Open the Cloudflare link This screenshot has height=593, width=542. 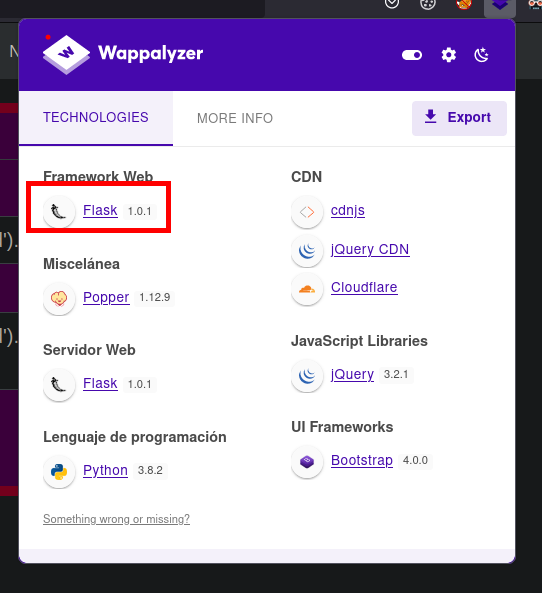coord(364,288)
